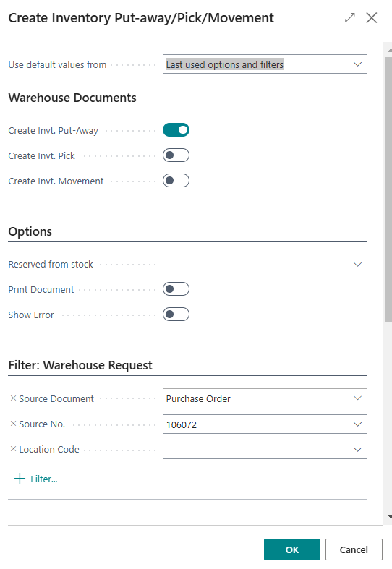This screenshot has width=392, height=569.
Task: Click the Source No. field showing 106072
Action: coord(265,424)
